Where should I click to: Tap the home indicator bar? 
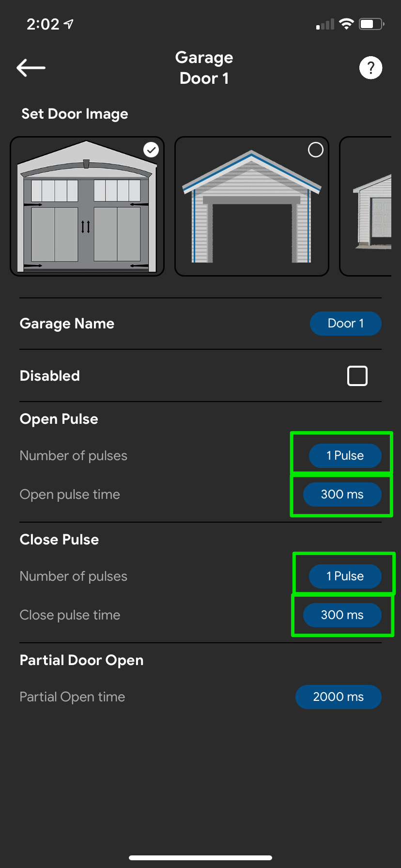200,858
